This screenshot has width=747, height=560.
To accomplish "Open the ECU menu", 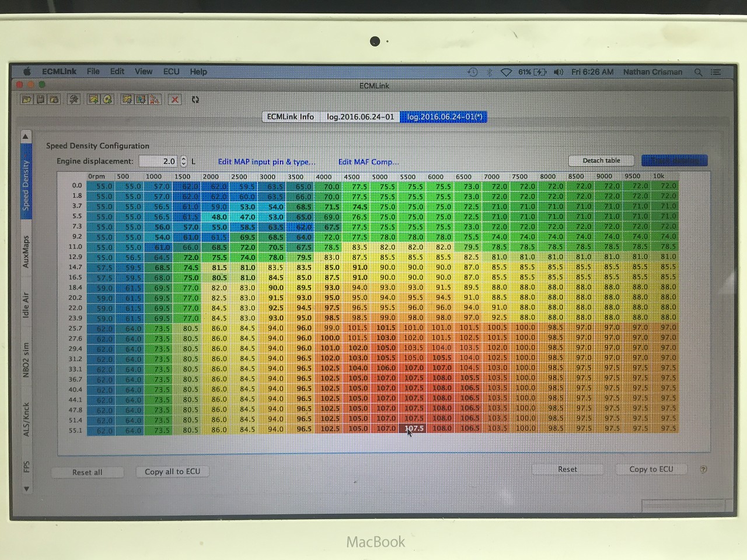I will click(x=172, y=72).
